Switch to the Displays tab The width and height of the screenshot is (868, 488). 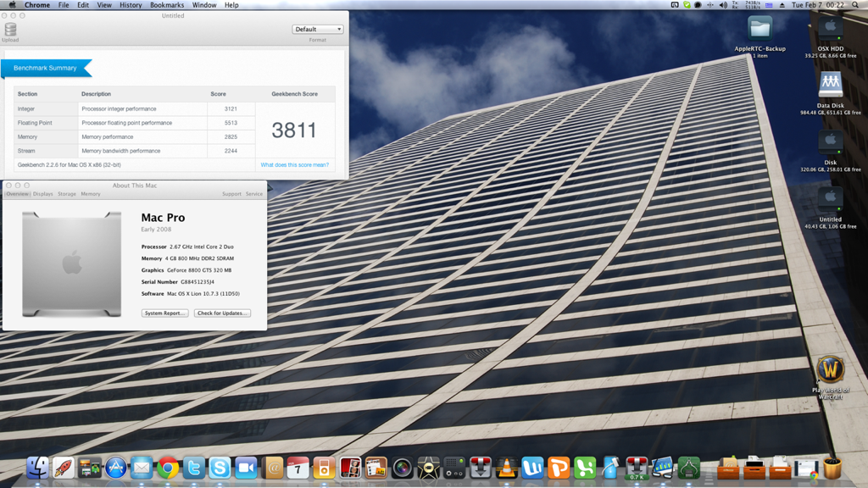click(42, 194)
